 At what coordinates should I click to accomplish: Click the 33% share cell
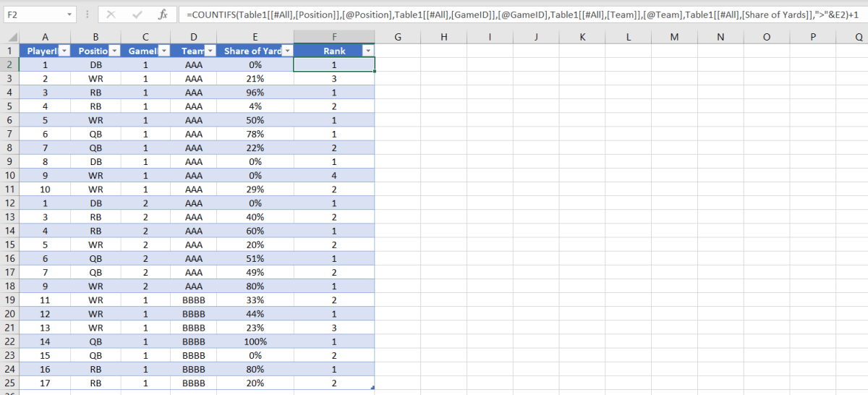(x=255, y=300)
